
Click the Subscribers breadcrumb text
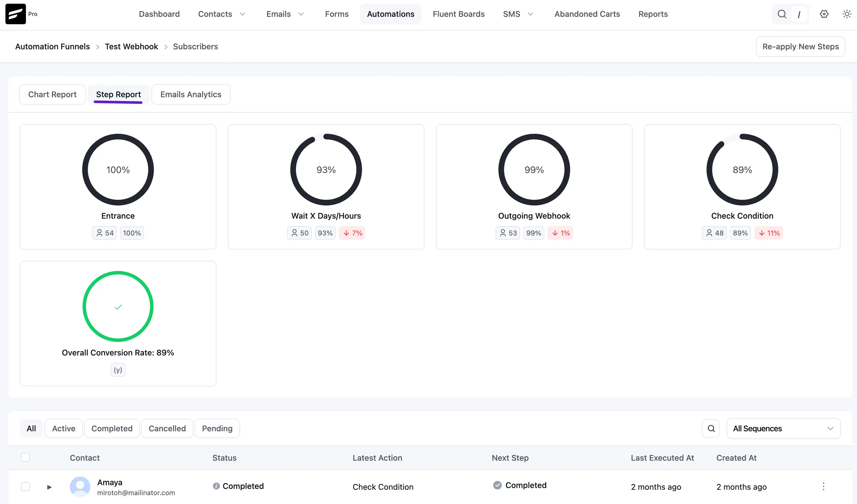click(196, 46)
